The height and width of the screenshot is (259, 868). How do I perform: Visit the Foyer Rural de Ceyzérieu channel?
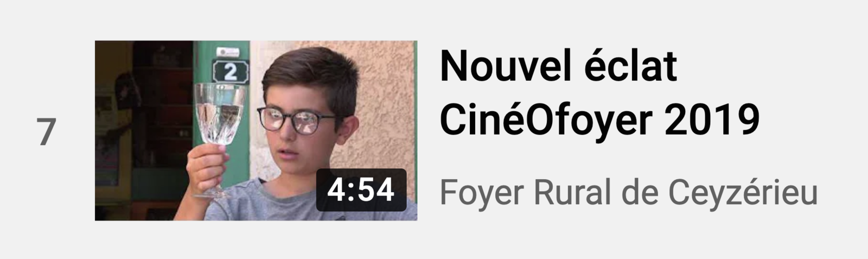point(628,192)
